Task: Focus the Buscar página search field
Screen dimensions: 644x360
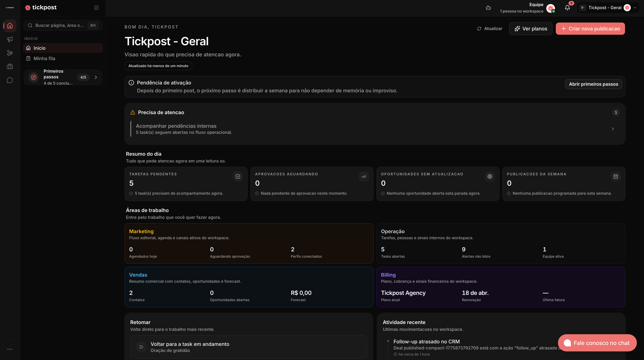Action: coord(60,25)
